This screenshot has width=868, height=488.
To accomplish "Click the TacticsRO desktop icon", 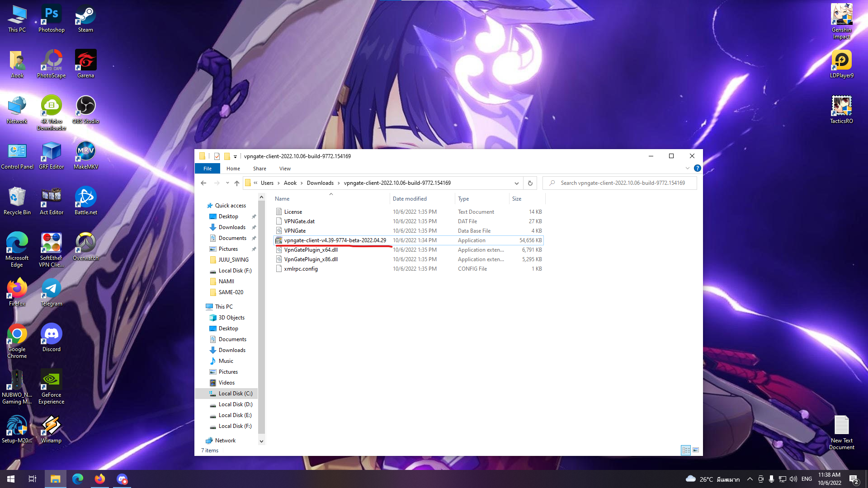I will [x=841, y=110].
